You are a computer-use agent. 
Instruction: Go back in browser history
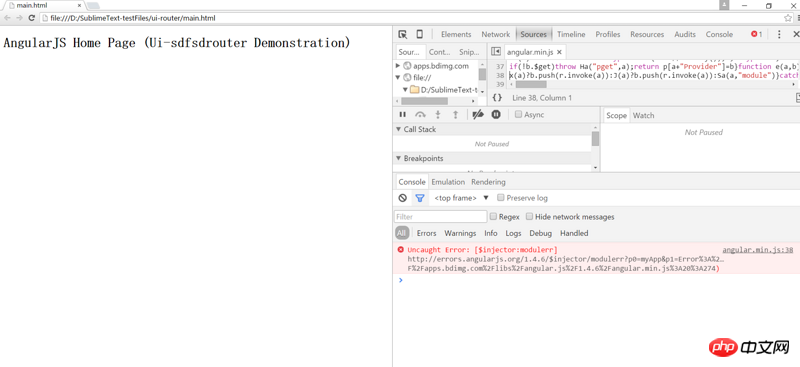tap(7, 18)
